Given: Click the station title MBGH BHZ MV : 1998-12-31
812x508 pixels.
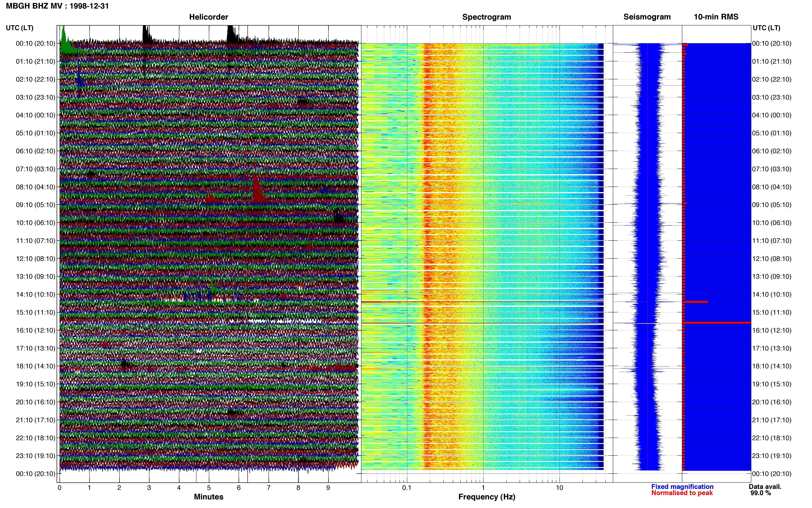Looking at the screenshot, I should [57, 6].
